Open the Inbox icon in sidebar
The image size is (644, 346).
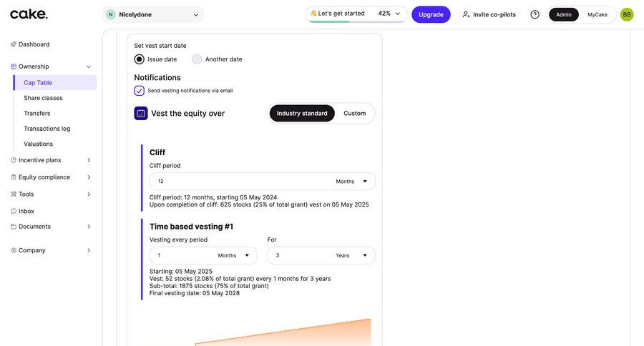tap(13, 212)
